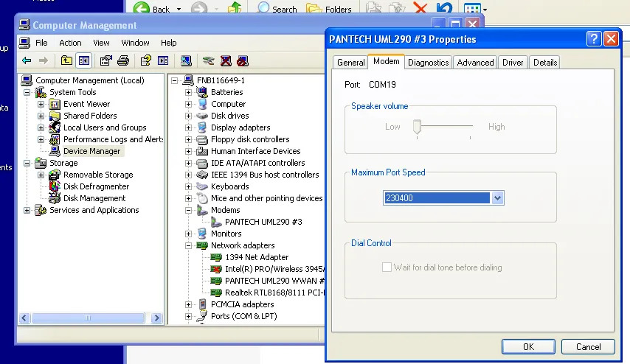This screenshot has width=630, height=364.
Task: Click the Help toolbar icon with question mark
Action: [x=145, y=60]
